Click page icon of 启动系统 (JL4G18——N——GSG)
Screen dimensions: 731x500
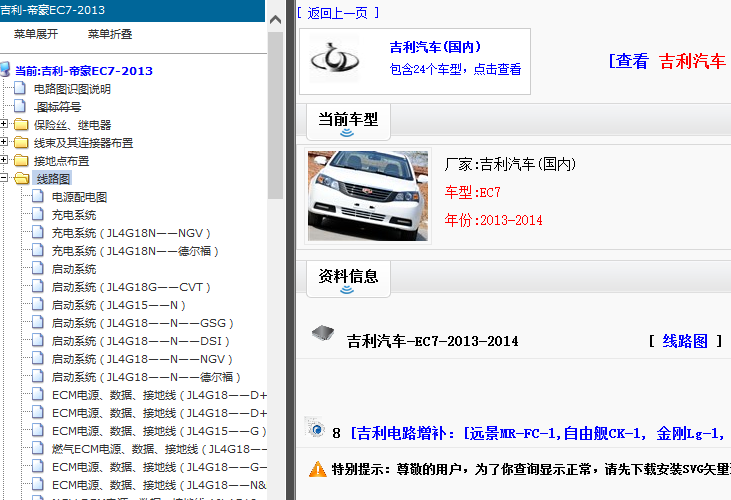(38, 322)
